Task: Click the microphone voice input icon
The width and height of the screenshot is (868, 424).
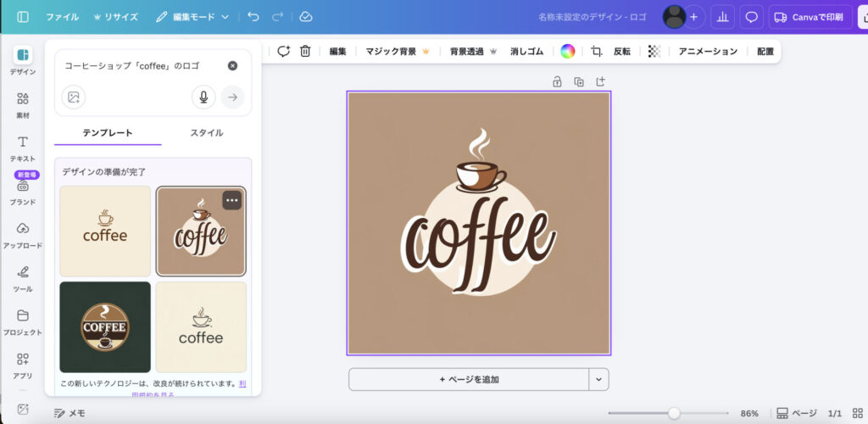Action: click(203, 97)
